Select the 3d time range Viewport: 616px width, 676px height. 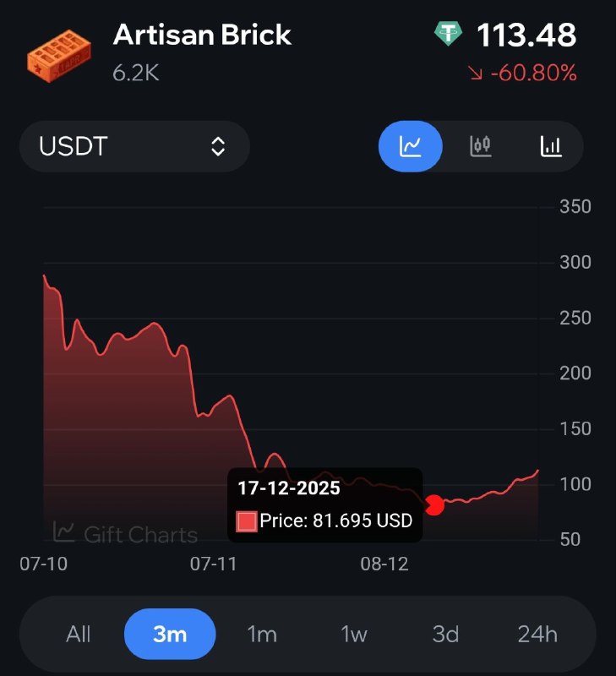[445, 634]
